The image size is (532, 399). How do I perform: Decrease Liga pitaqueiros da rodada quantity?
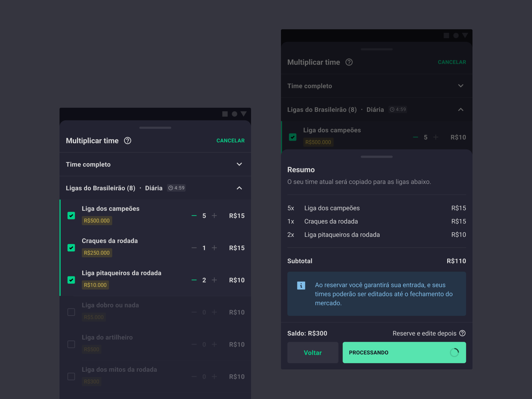(x=194, y=280)
